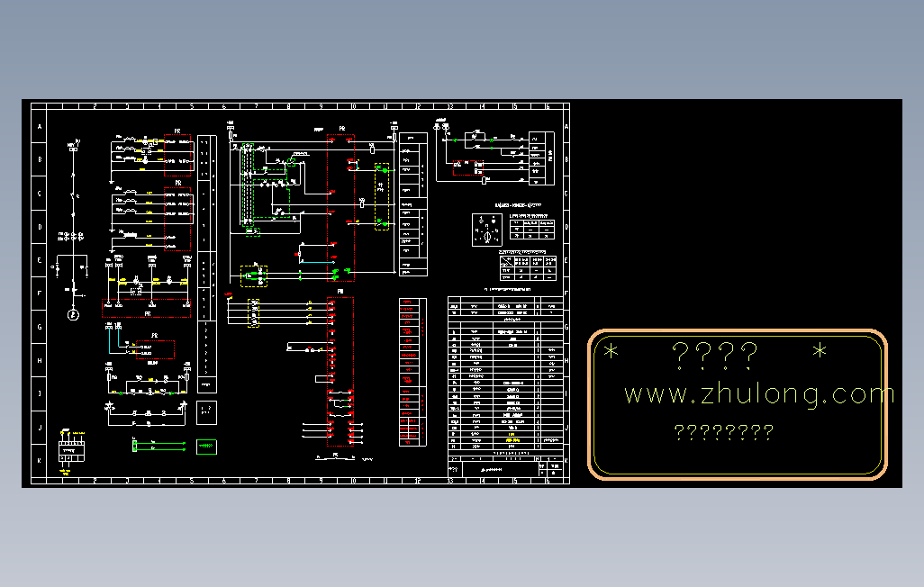Image resolution: width=924 pixels, height=587 pixels.
Task: Click the selector switch position diagram box
Action: coord(486,230)
